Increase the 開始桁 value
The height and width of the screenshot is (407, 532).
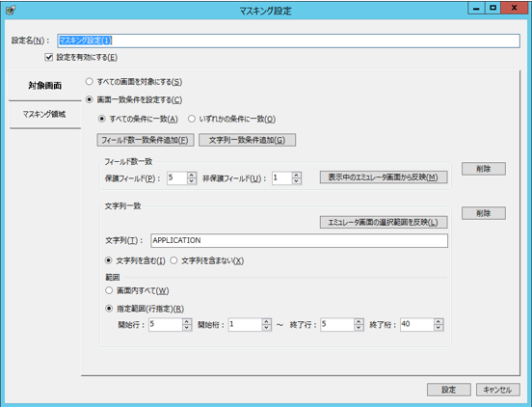[x=267, y=322]
